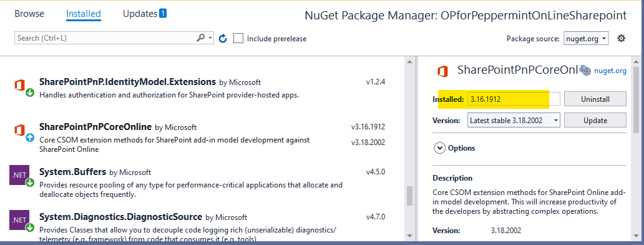Open the Version dropdown Latest stable 3.18.2002
The image size is (644, 245).
click(x=514, y=121)
